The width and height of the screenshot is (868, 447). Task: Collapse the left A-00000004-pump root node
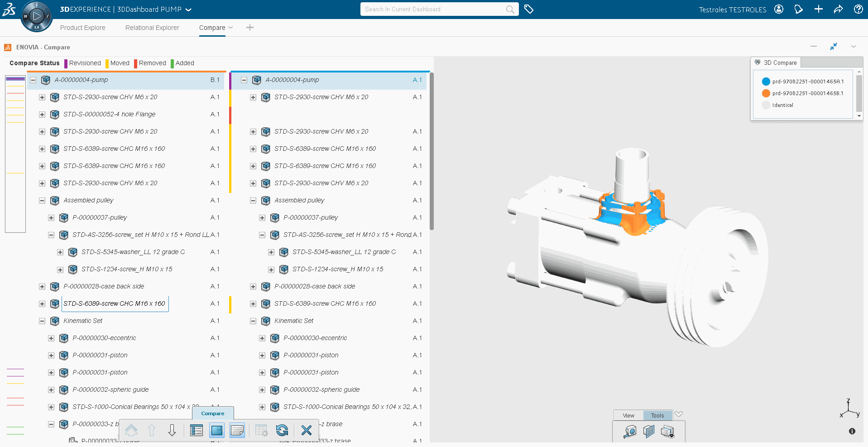click(33, 80)
